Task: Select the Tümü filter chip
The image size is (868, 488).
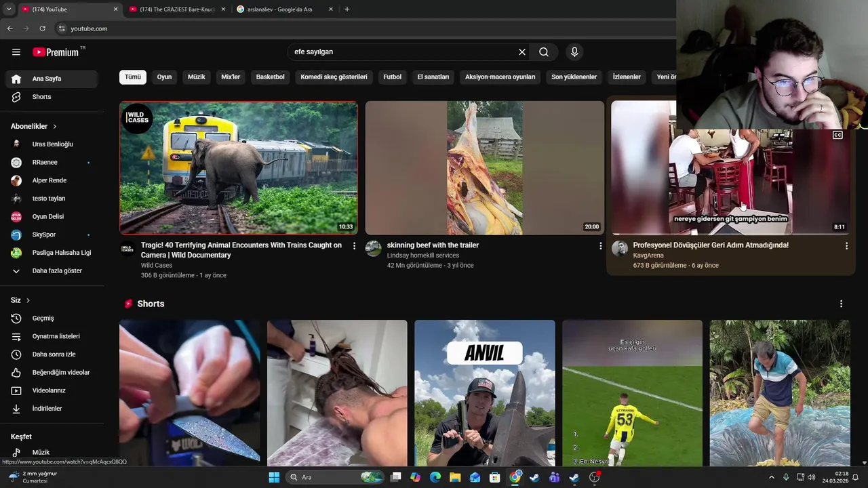Action: pyautogui.click(x=133, y=77)
